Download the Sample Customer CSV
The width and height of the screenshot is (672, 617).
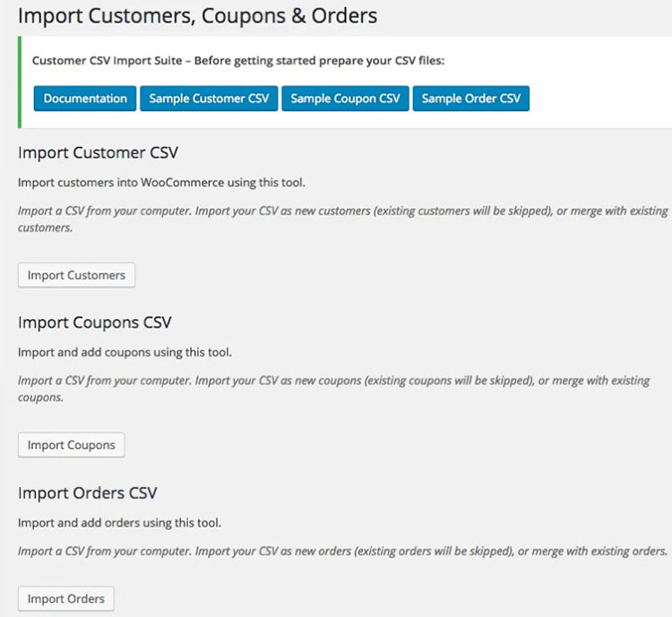209,99
